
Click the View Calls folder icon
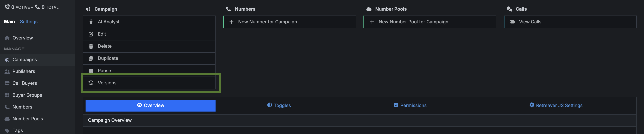[512, 22]
